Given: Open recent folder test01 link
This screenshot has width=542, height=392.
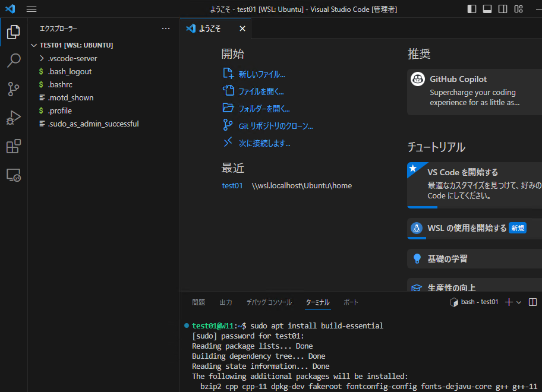Looking at the screenshot, I should (232, 185).
